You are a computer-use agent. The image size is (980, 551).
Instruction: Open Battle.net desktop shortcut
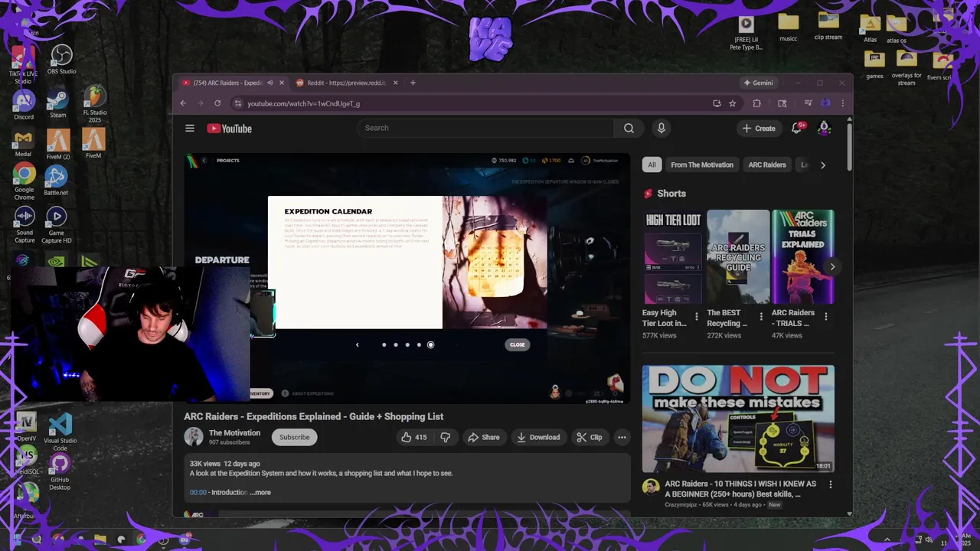click(x=56, y=181)
